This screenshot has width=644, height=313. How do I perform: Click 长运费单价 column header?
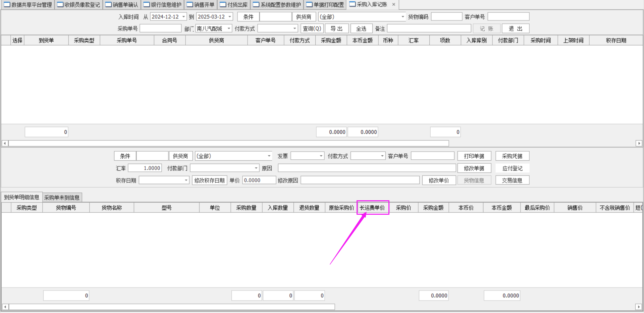tap(372, 208)
